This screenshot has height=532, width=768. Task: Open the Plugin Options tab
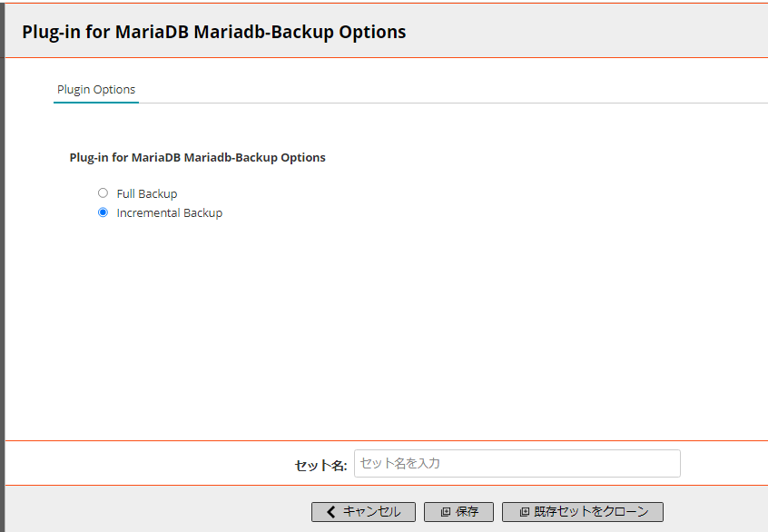click(x=96, y=90)
